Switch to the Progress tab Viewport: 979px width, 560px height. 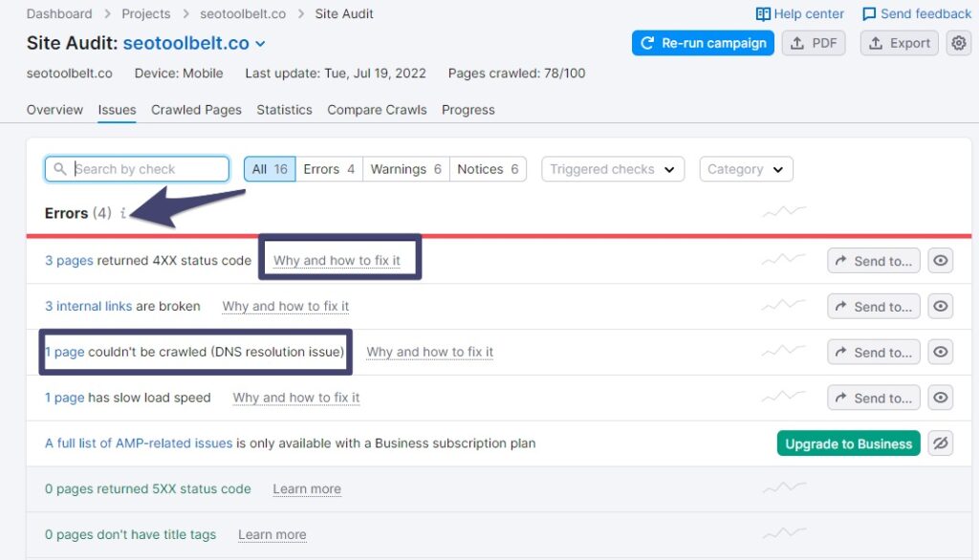(x=468, y=110)
